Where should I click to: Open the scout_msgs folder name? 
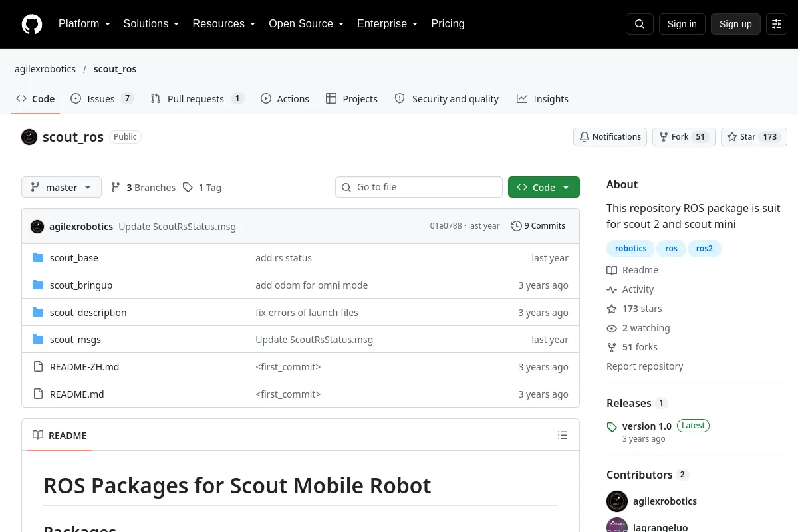[75, 340]
